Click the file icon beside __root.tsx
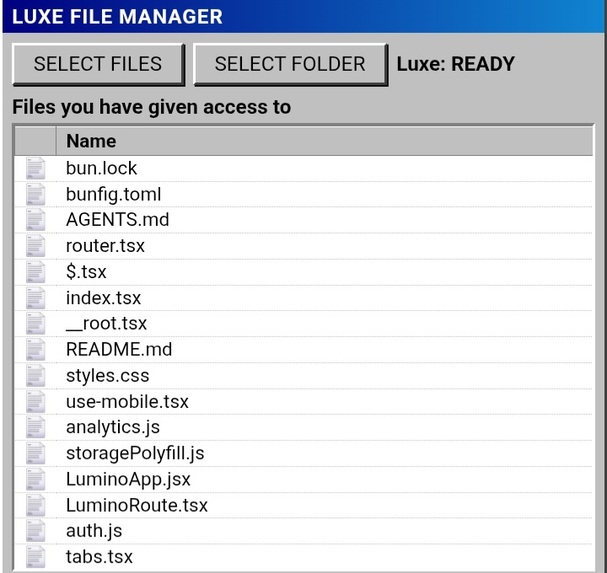Viewport: 607px width, 573px height. click(x=36, y=324)
